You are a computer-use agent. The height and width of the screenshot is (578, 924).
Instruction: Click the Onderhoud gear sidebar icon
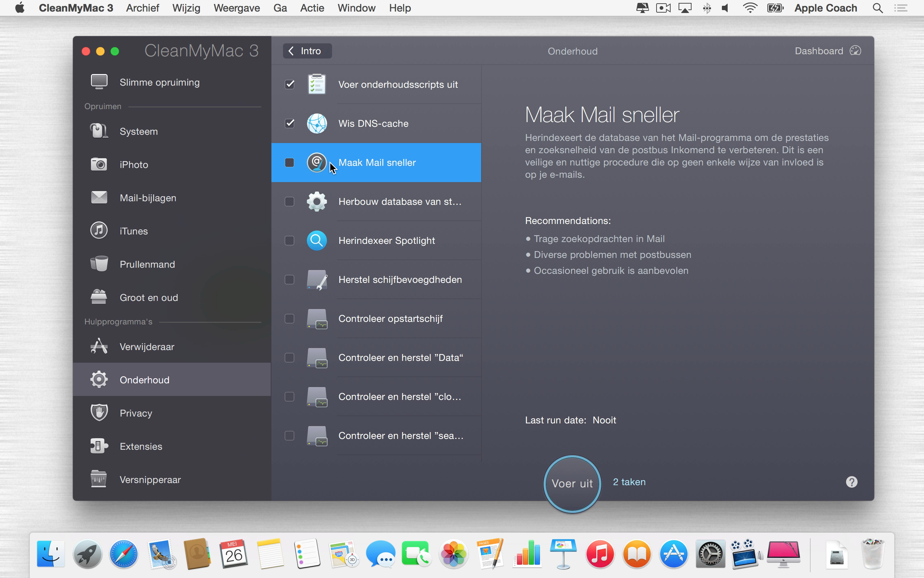[99, 380]
